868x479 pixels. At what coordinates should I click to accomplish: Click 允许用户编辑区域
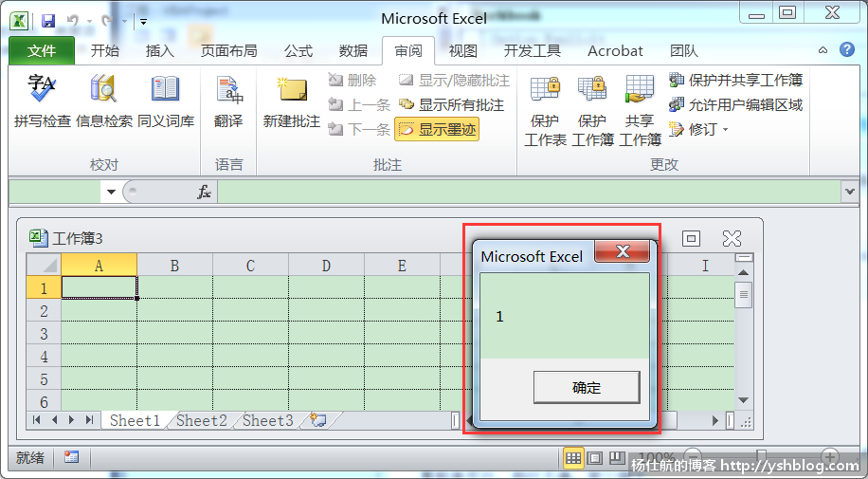tap(735, 104)
